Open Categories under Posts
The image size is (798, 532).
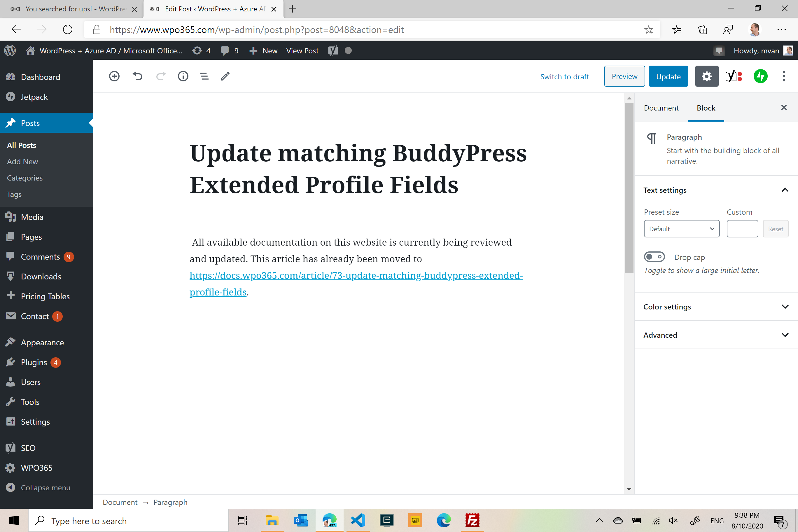25,178
